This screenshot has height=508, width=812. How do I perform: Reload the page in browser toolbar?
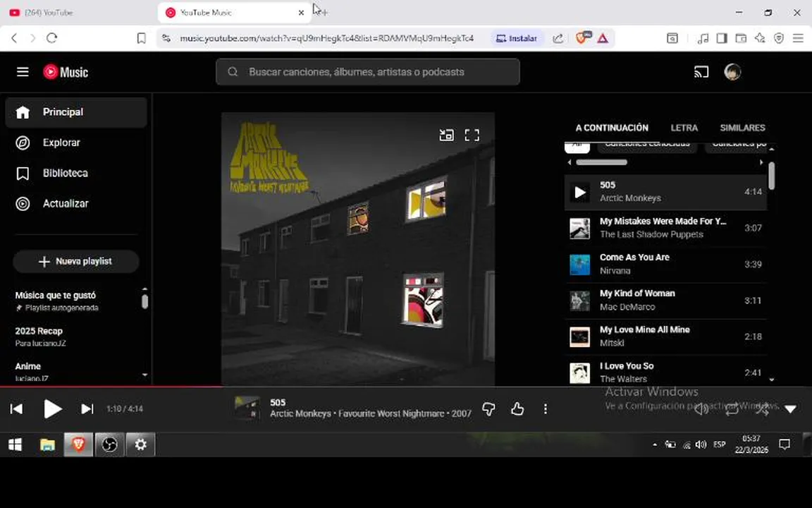click(51, 38)
